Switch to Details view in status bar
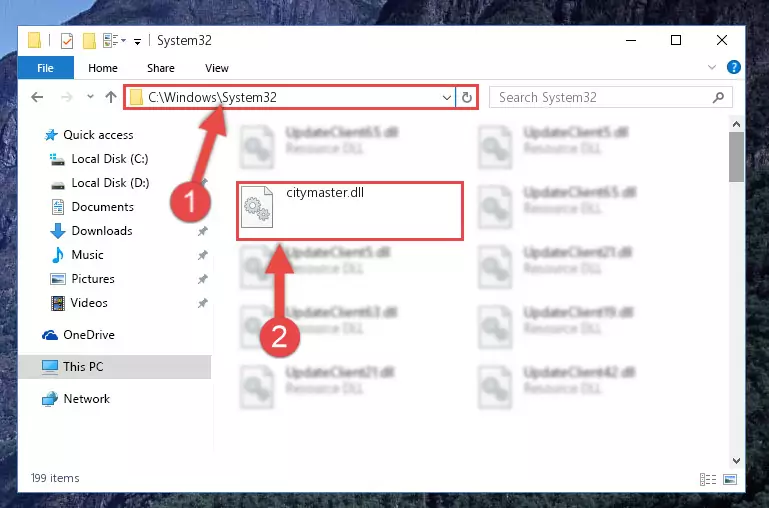The image size is (769, 508). [708, 479]
